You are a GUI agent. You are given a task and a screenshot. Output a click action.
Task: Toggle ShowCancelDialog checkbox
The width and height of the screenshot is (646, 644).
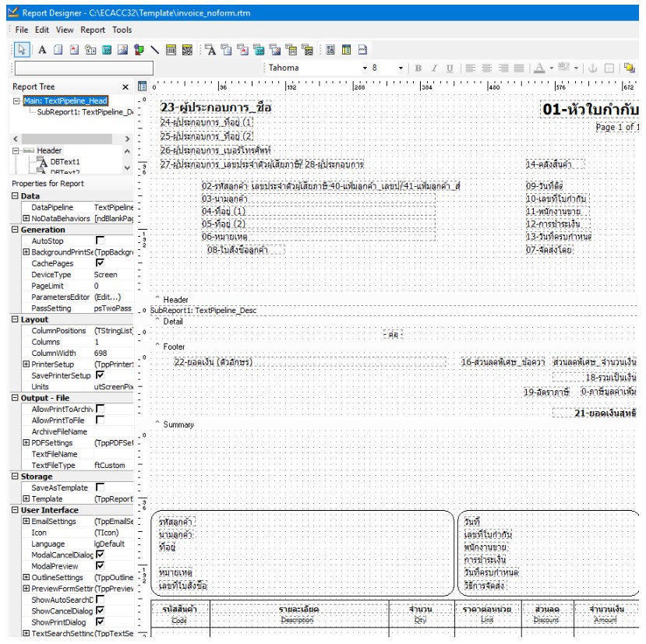click(x=100, y=611)
